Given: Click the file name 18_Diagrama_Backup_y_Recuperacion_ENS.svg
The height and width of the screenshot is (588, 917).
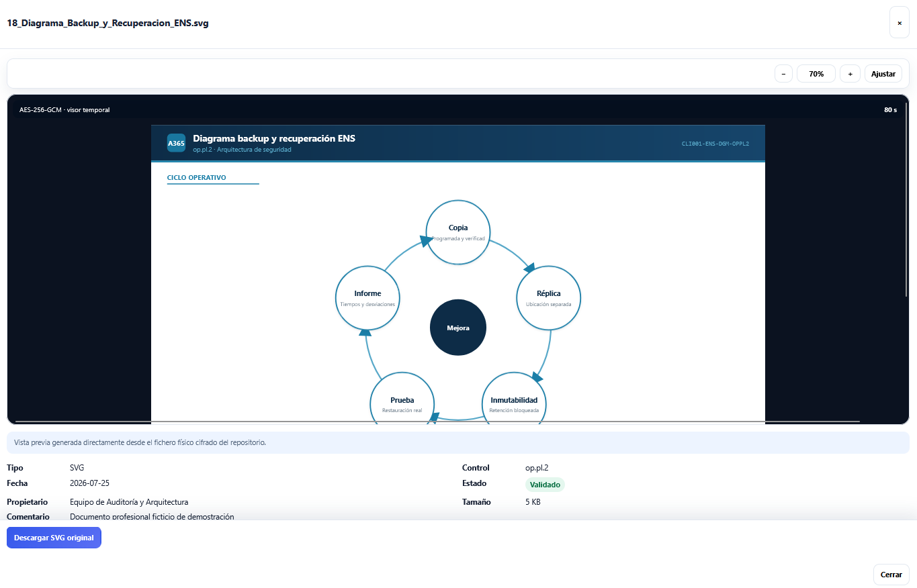Looking at the screenshot, I should click(x=107, y=23).
